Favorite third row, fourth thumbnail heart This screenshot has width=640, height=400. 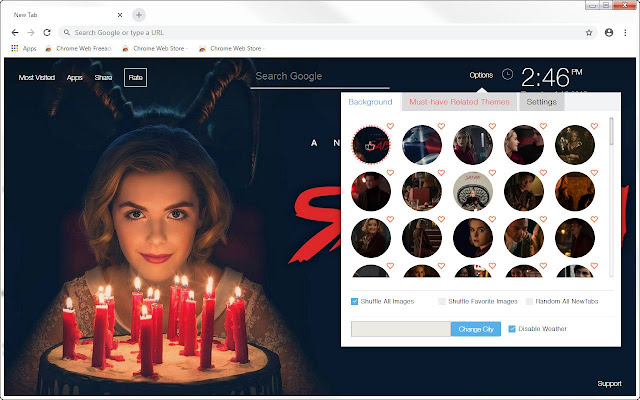point(543,219)
